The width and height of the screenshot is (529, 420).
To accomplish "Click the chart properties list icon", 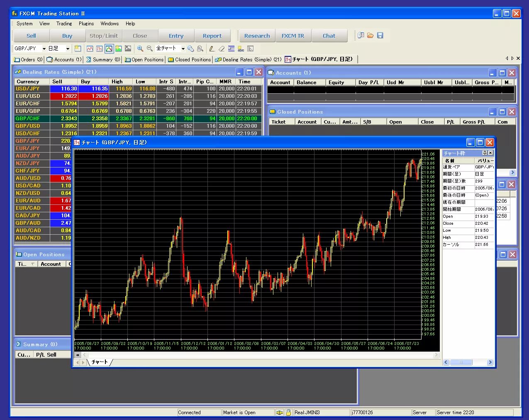I will coord(250,49).
